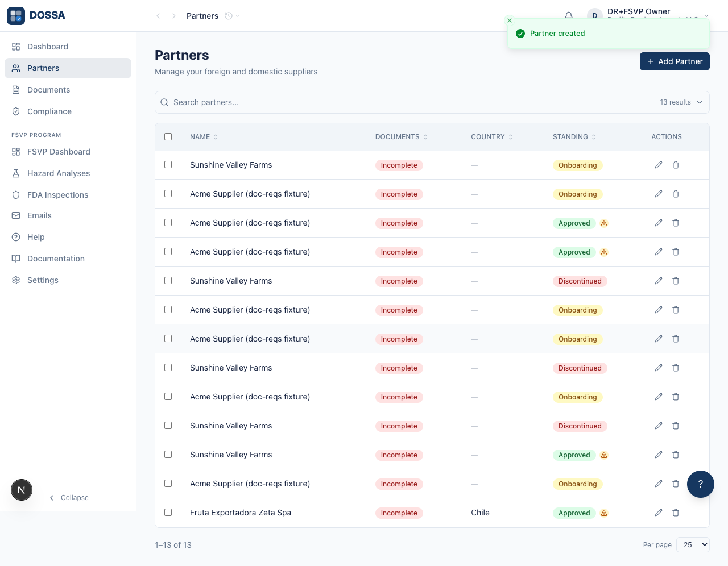Image resolution: width=728 pixels, height=566 pixels.
Task: Collapse the sidebar
Action: (68, 498)
